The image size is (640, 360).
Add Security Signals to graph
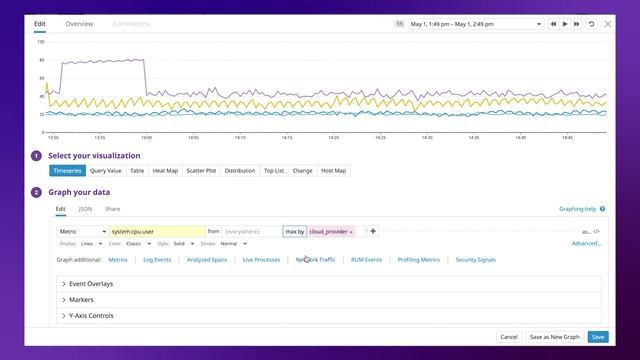[476, 260]
